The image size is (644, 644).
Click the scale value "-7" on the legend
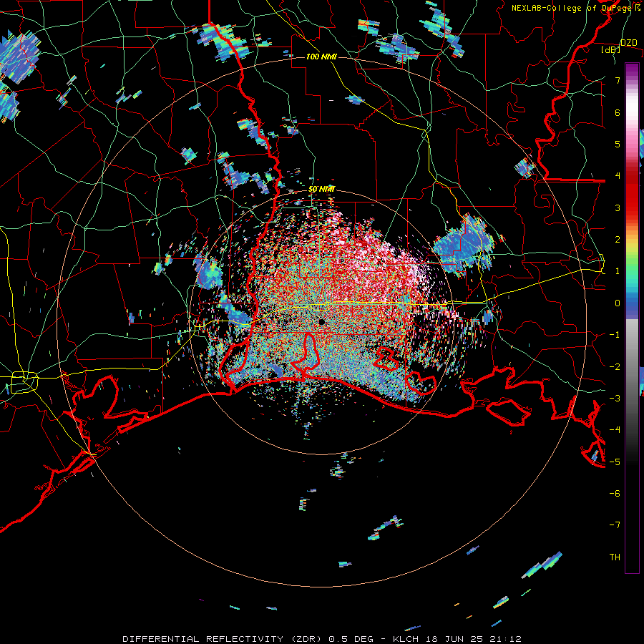(615, 525)
